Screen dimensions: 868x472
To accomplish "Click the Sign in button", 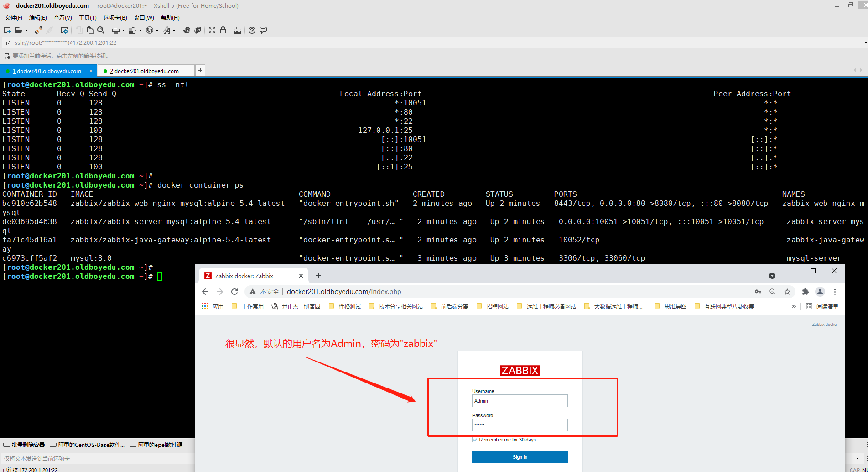I will coord(520,457).
